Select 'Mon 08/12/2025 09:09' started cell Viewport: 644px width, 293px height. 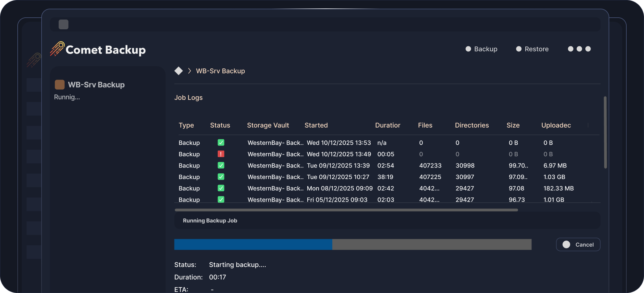click(340, 188)
